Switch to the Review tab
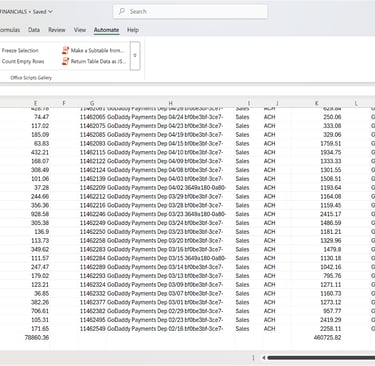Screen dimensions: 375x366 click(57, 30)
